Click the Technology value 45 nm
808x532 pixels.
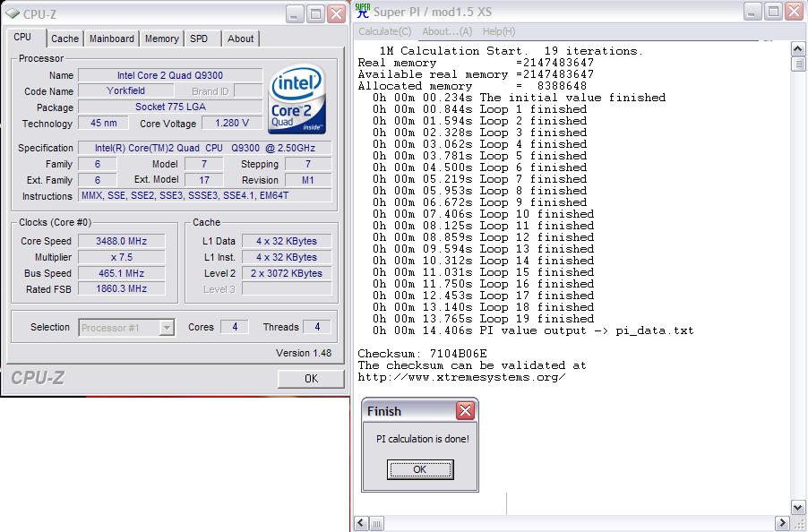tap(103, 123)
